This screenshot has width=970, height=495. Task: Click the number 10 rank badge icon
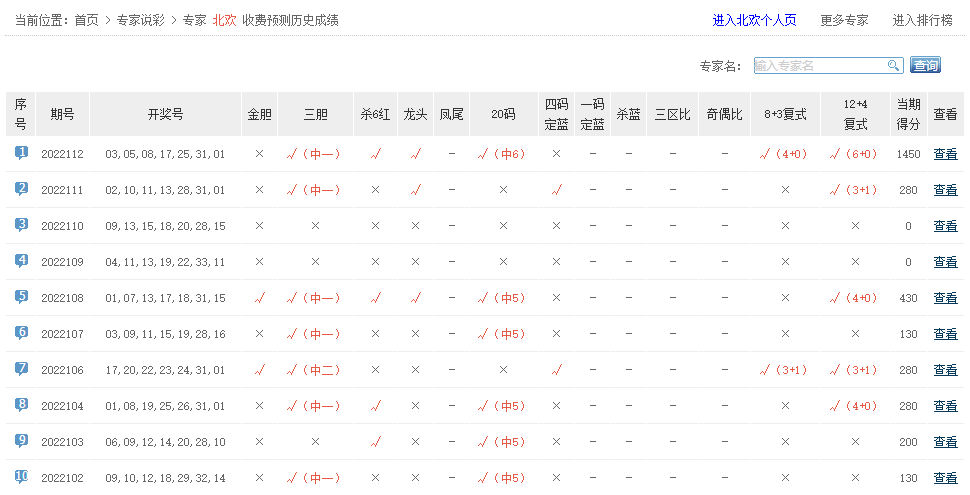tap(21, 476)
